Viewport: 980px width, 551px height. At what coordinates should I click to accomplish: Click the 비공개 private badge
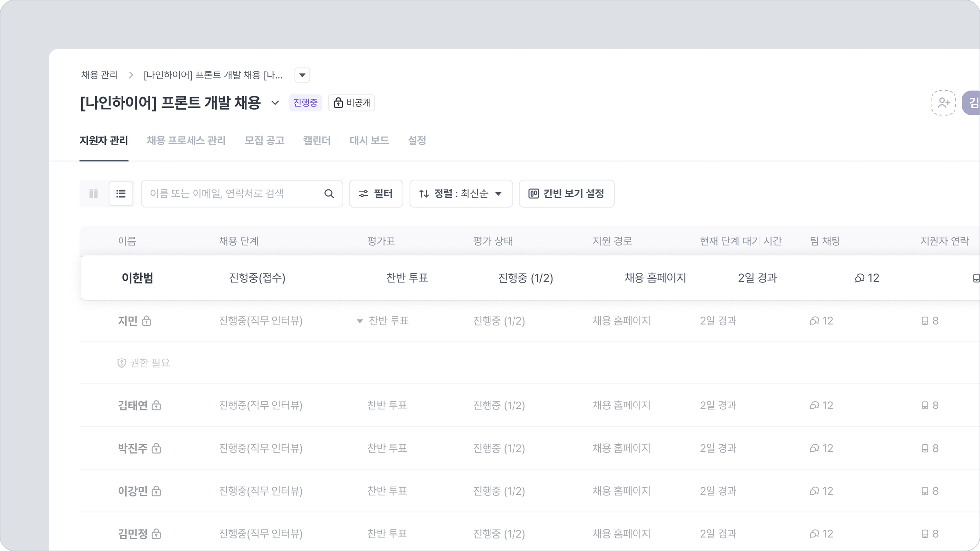352,103
